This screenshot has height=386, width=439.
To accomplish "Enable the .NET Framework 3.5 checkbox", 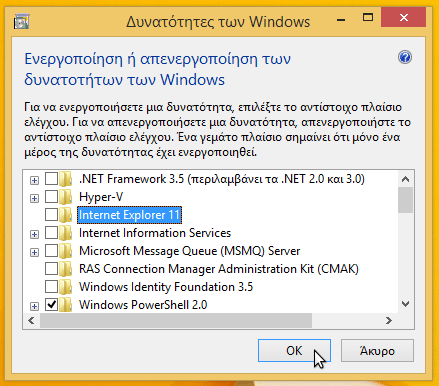I will tap(51, 179).
